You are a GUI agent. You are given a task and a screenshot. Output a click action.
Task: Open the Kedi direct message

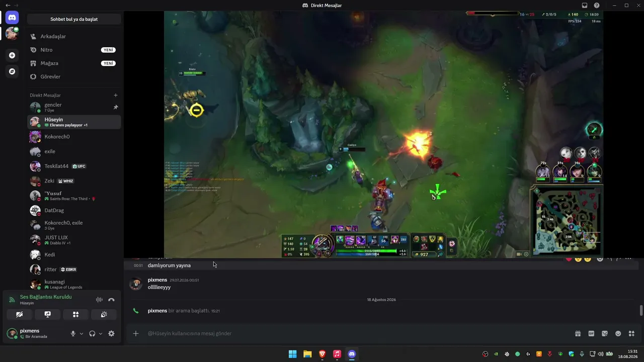pos(74,255)
